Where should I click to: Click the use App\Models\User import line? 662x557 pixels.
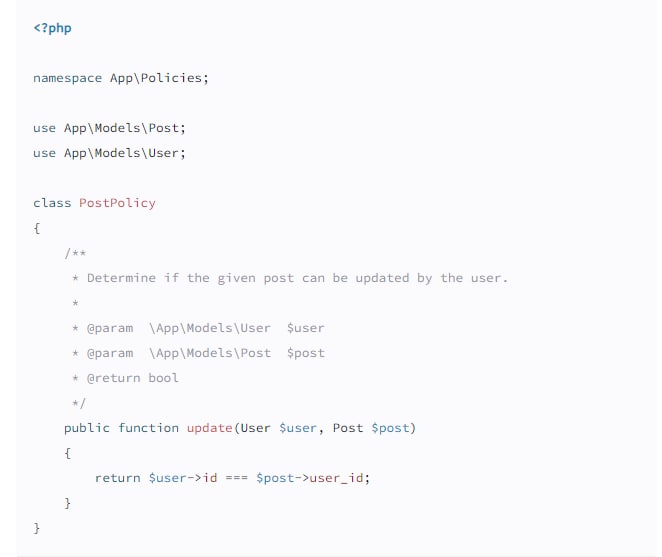pyautogui.click(x=109, y=153)
